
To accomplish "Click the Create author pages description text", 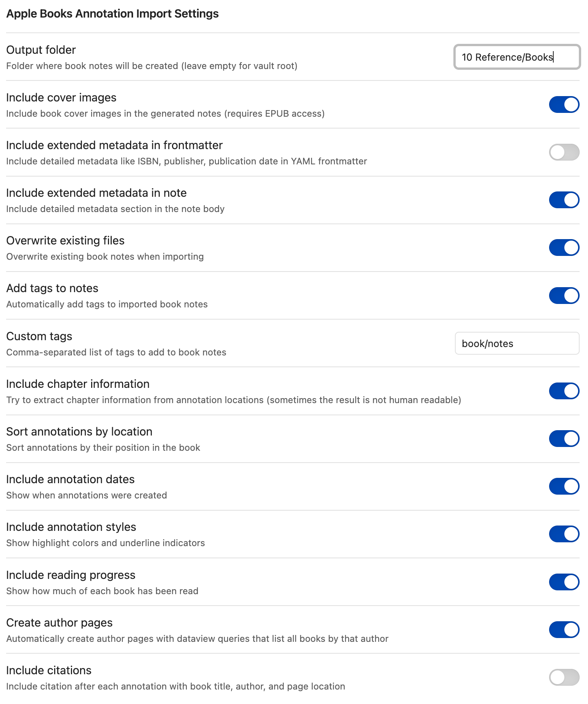I will tap(197, 639).
